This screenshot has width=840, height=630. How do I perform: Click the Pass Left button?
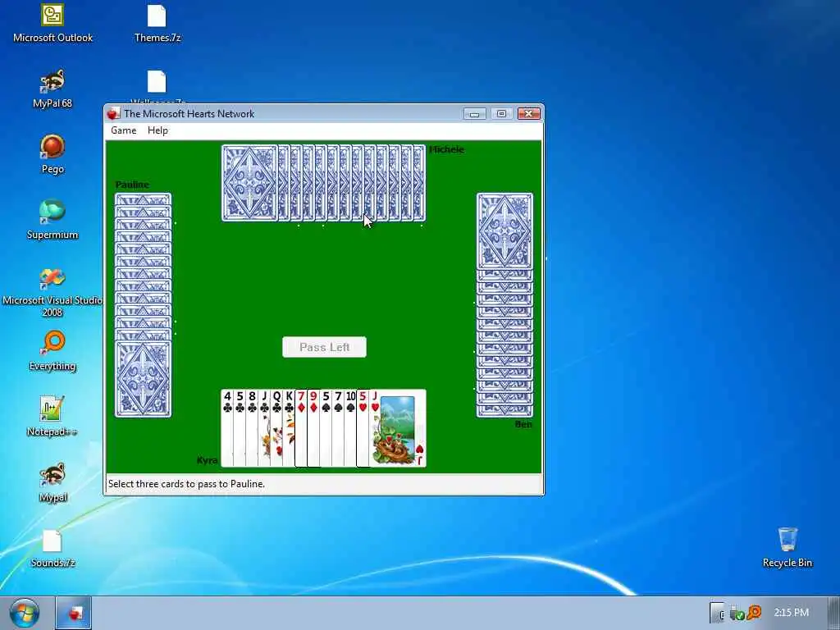(325, 347)
